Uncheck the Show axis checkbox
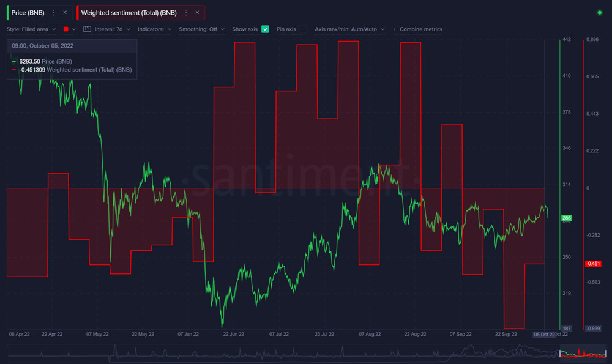The image size is (612, 364). tap(265, 29)
